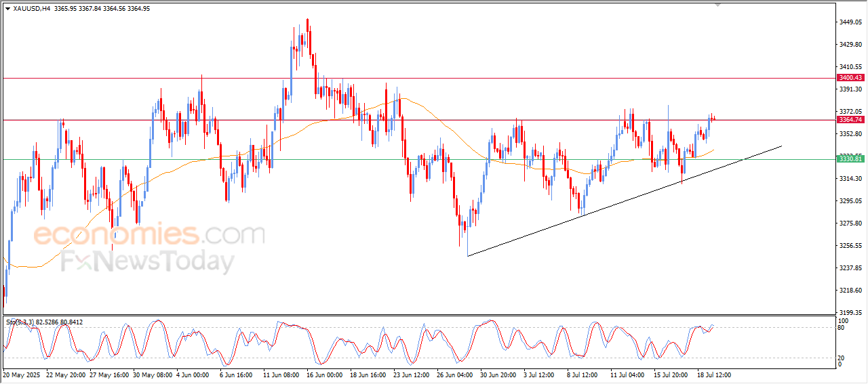868x384 pixels.
Task: Click the 3410.55 price axis value
Action: pos(850,67)
